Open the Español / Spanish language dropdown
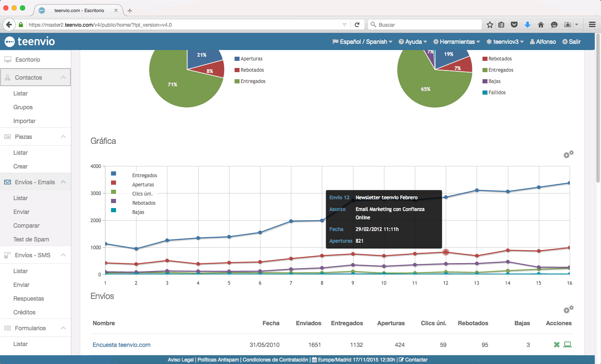This screenshot has height=364, width=601. click(362, 42)
